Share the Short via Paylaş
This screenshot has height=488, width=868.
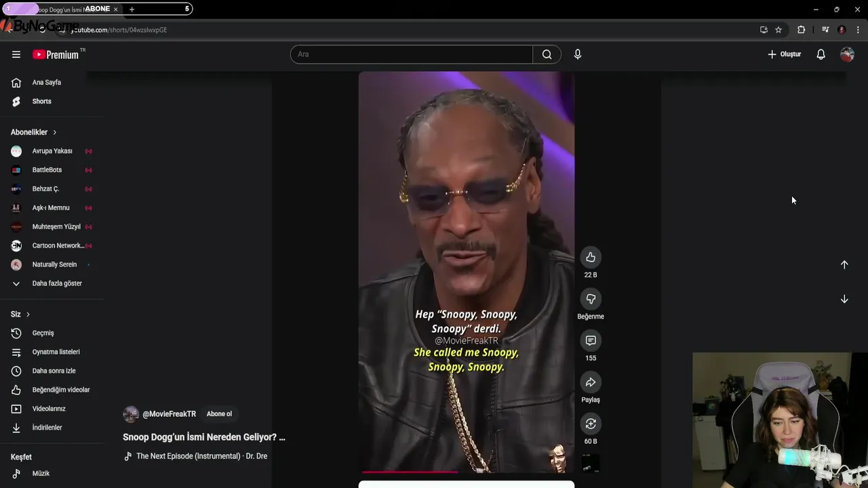(x=591, y=382)
